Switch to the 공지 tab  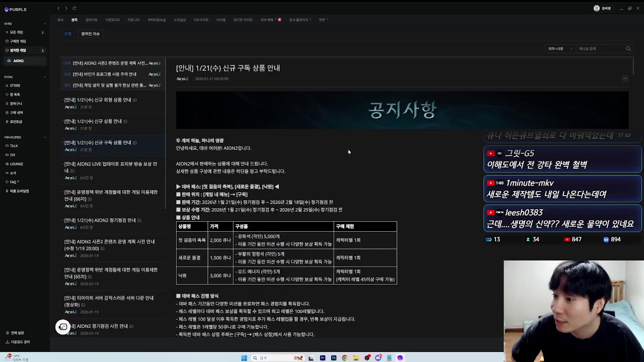tap(74, 20)
